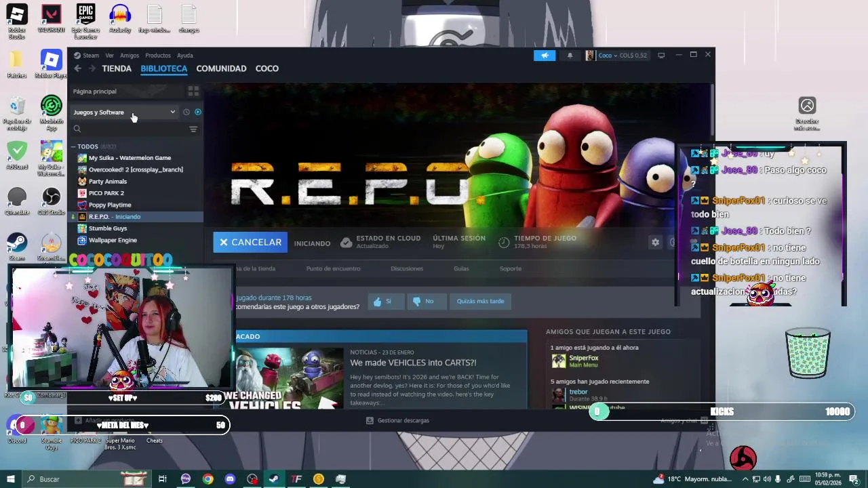The height and width of the screenshot is (488, 868).
Task: Open the Punto de encuentro tab
Action: 333,268
